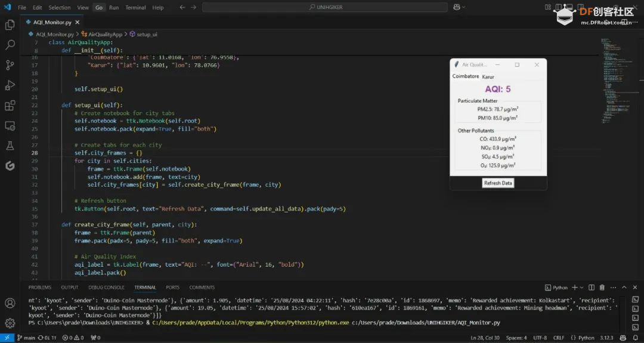Switch to the OUTPUT panel tab

[70, 288]
